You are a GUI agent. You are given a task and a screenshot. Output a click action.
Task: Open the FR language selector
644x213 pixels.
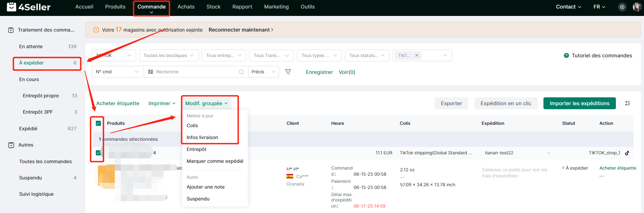tap(599, 7)
